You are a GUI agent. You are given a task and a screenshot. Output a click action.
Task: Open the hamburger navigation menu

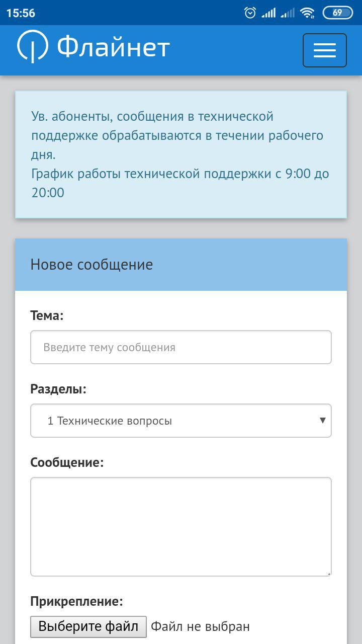point(324,50)
